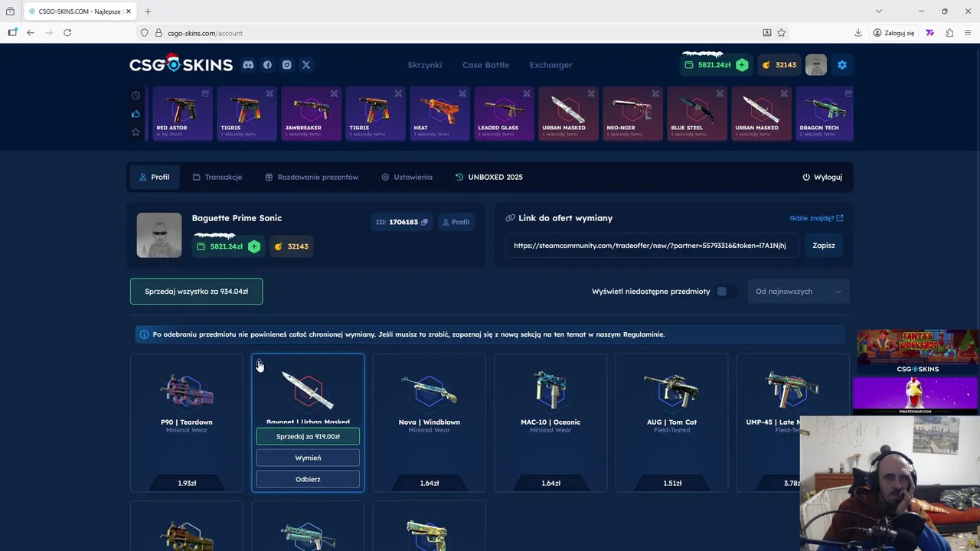Open the DRAGON TECH drop in feed
Screen dimensions: 980x551
(x=825, y=114)
